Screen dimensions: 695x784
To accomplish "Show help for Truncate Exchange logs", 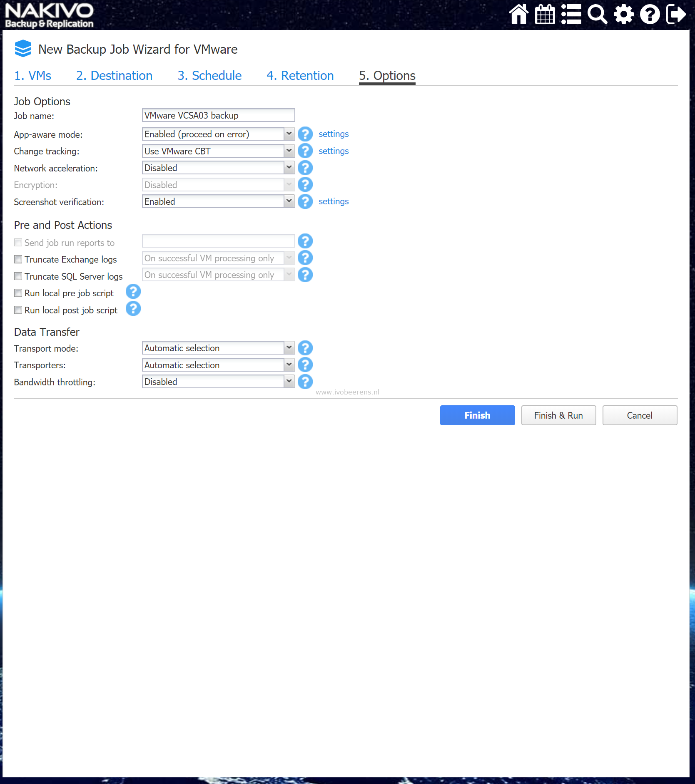I will coord(305,258).
